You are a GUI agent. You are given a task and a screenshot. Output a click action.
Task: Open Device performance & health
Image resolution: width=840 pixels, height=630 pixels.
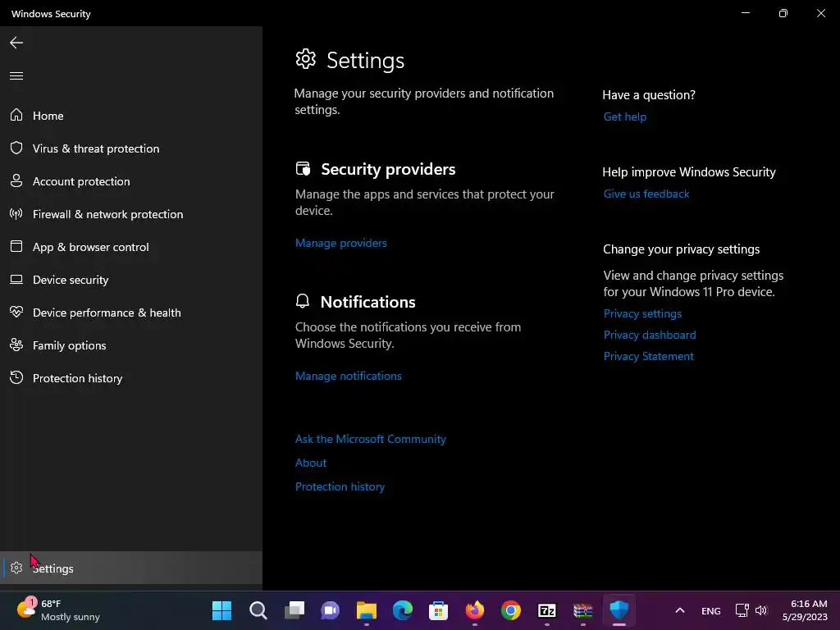click(131, 313)
